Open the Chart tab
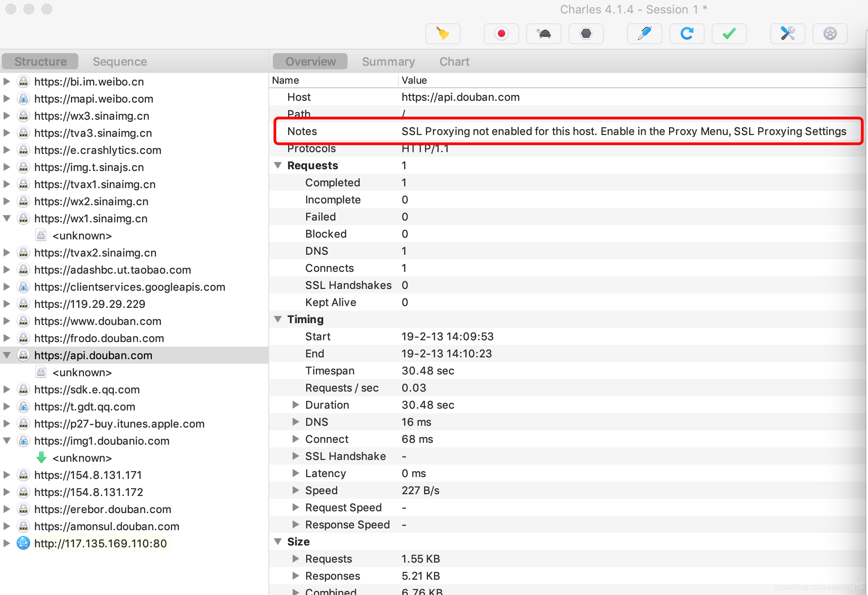The image size is (868, 595). click(x=454, y=62)
